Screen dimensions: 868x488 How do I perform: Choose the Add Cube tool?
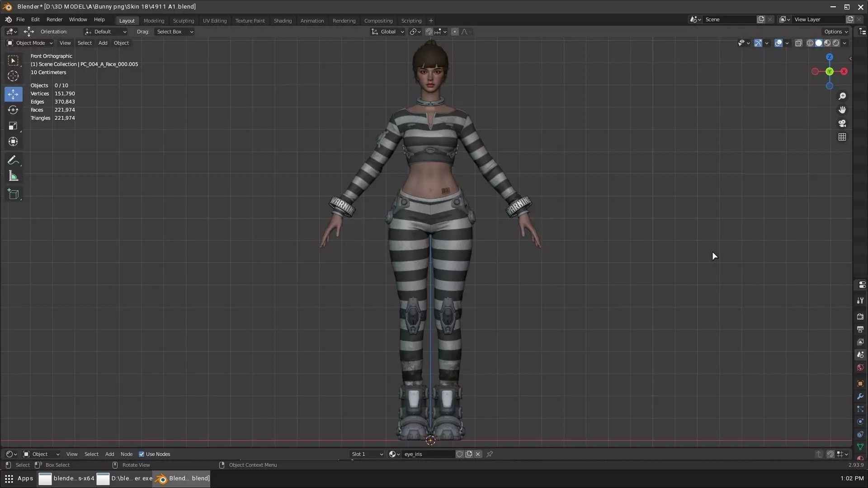click(13, 194)
